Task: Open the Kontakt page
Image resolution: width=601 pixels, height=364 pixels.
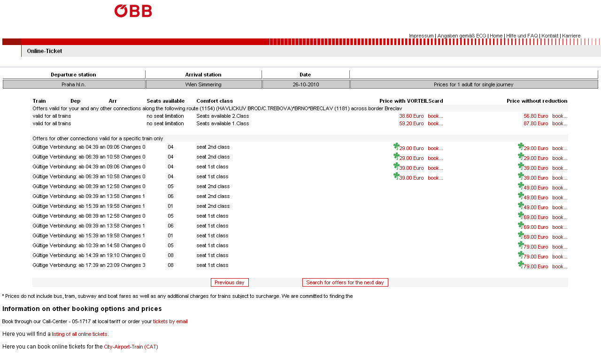Action: pyautogui.click(x=550, y=36)
